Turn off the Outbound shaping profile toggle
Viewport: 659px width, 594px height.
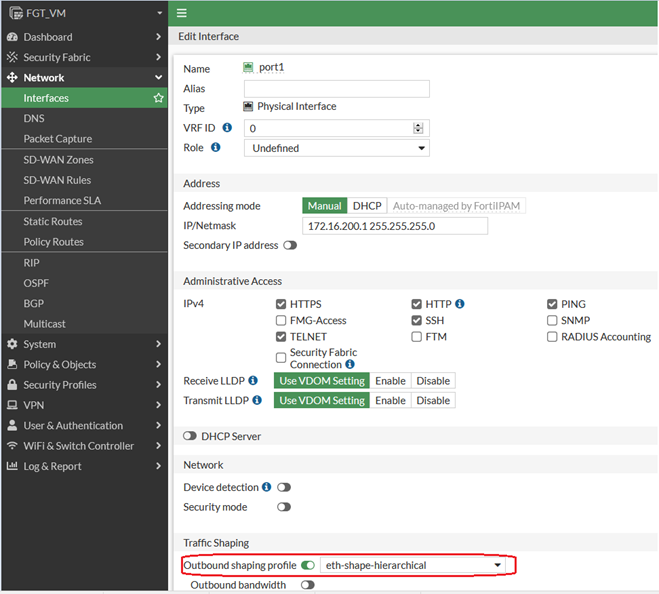coord(308,565)
